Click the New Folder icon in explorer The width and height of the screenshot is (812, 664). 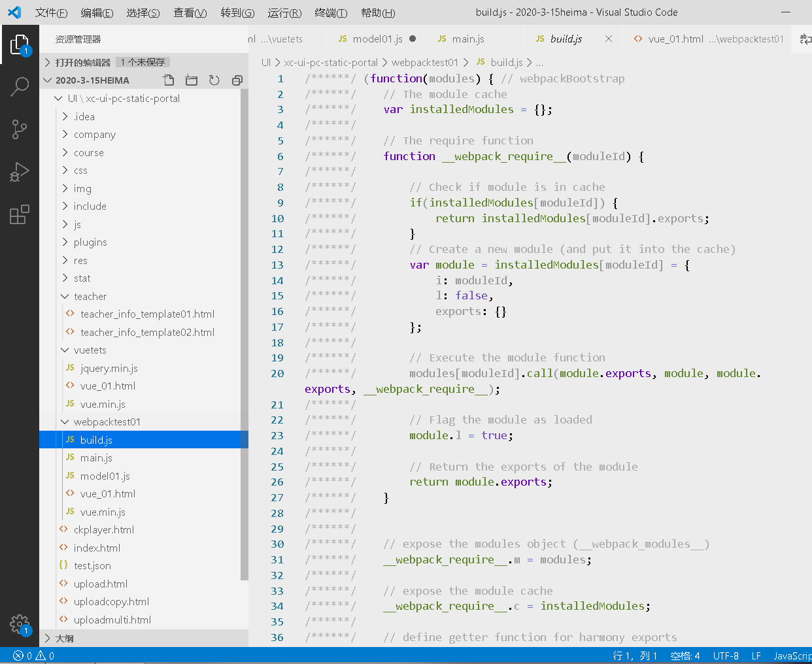tap(192, 80)
